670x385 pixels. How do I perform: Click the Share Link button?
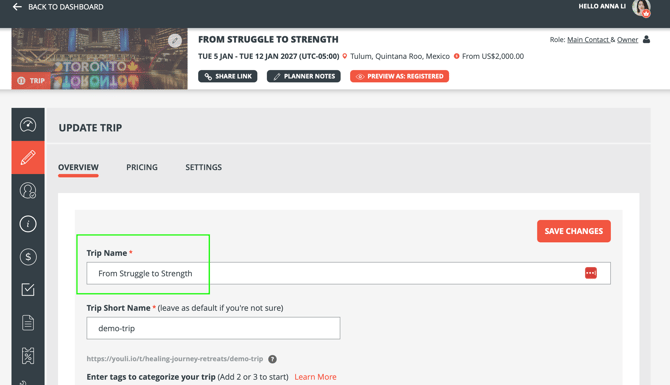click(228, 76)
